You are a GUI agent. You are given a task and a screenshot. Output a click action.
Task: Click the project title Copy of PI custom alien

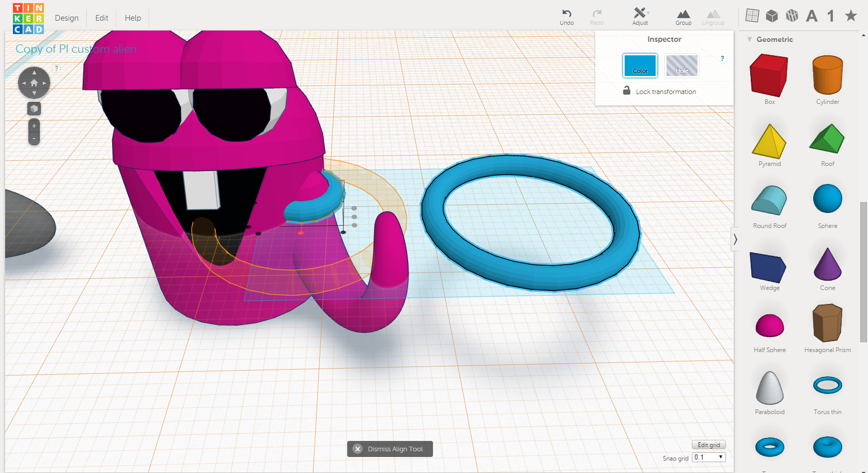(76, 49)
